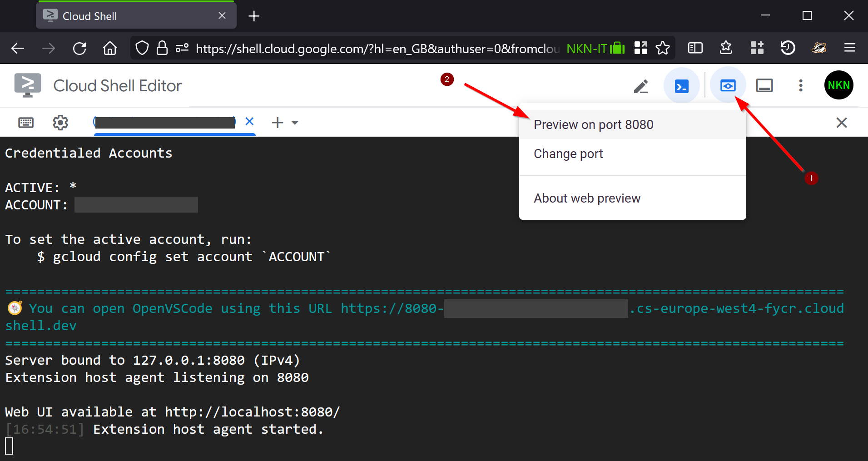Select the redacted terminal session tab
Viewport: 868px width, 461px height.
164,122
